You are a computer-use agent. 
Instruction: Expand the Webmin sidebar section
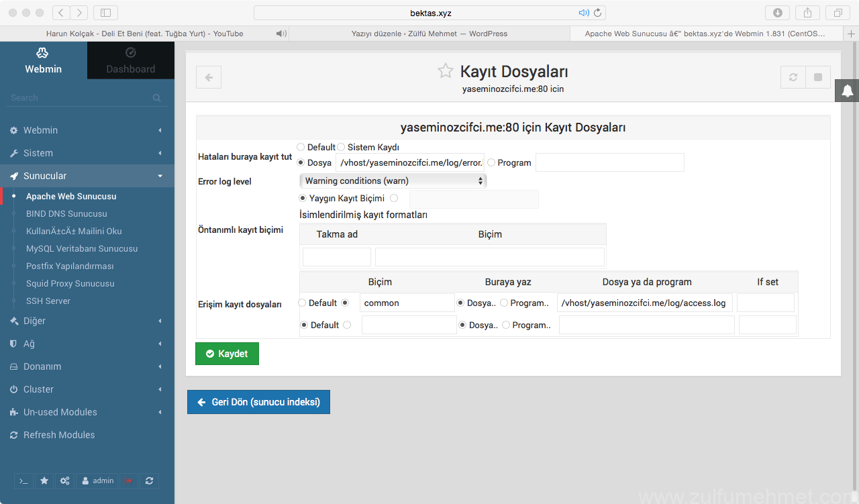click(87, 130)
